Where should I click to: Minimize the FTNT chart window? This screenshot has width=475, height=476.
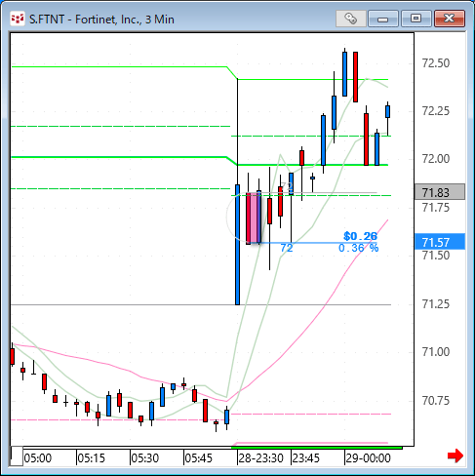click(383, 19)
